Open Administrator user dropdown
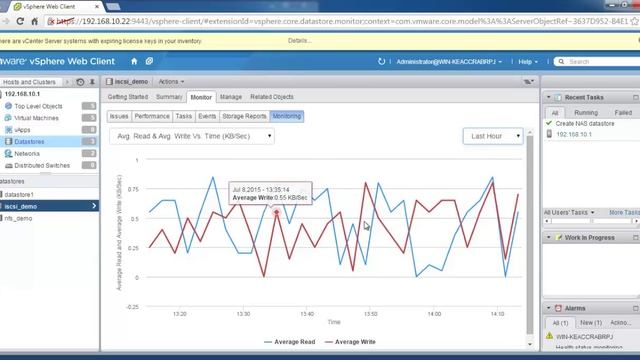 click(449, 62)
